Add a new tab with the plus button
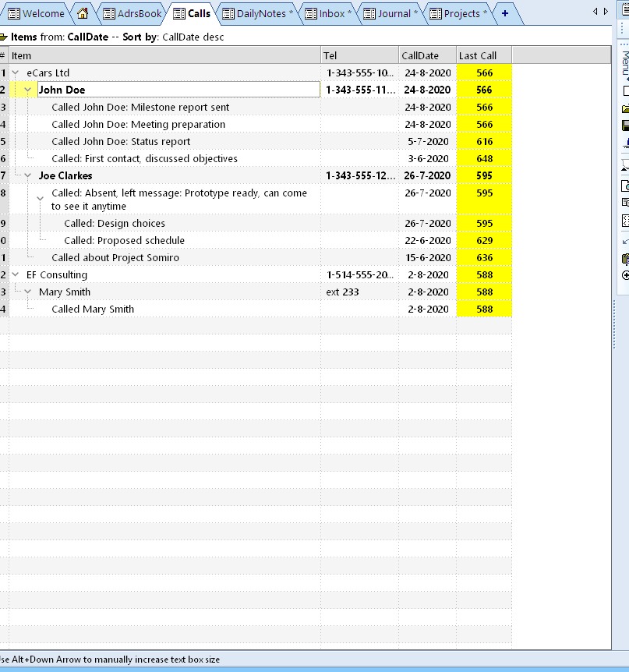The image size is (629, 672). click(507, 13)
